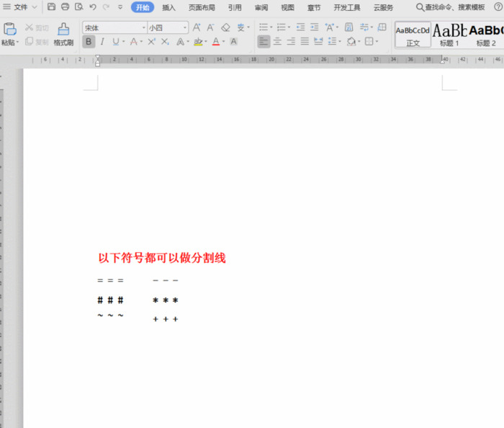This screenshot has height=428, width=504.
Task: Decrease font size with A- icon
Action: [x=210, y=27]
